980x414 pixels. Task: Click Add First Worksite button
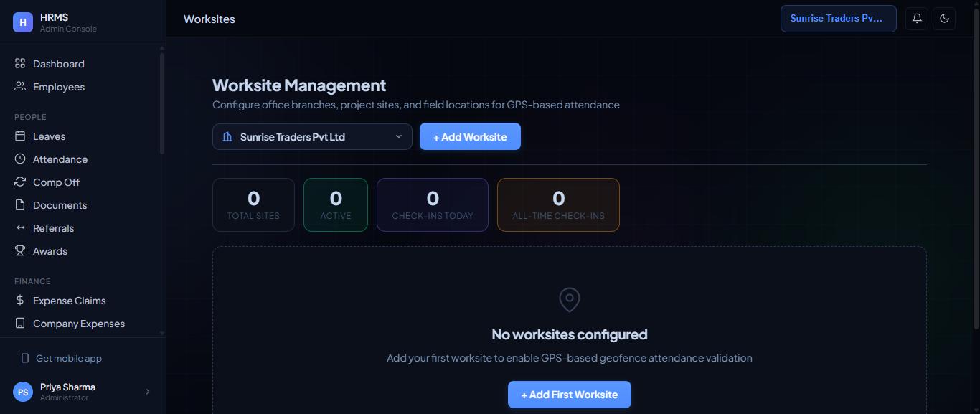pos(570,395)
